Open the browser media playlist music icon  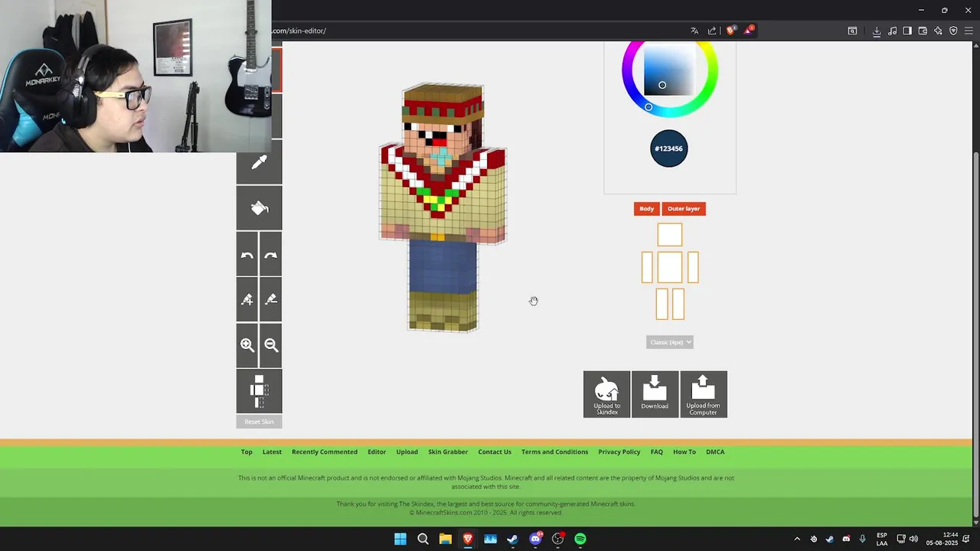click(892, 31)
